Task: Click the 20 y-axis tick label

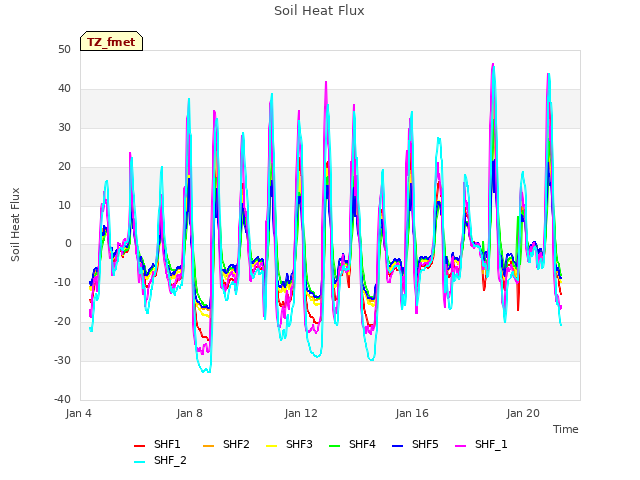Action: tap(64, 167)
